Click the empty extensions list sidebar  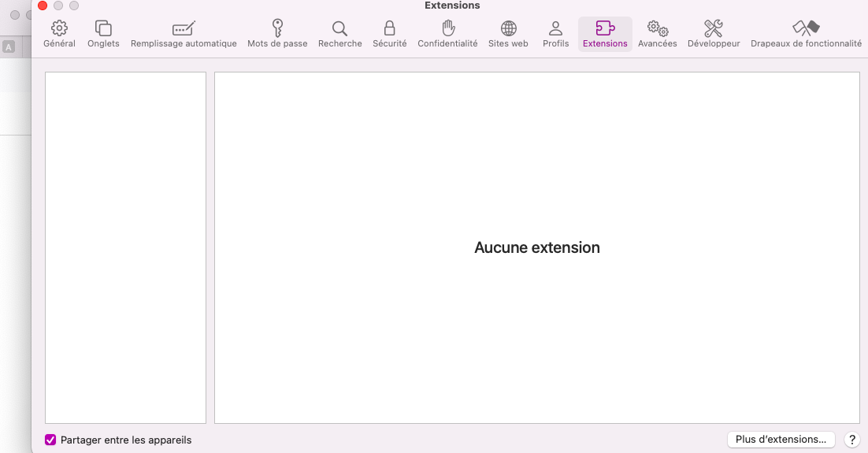(x=125, y=247)
